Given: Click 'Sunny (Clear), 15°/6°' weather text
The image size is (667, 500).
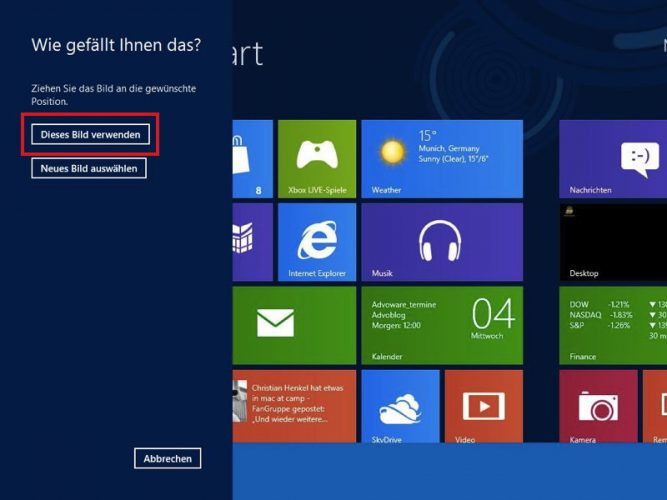Looking at the screenshot, I should (x=453, y=159).
